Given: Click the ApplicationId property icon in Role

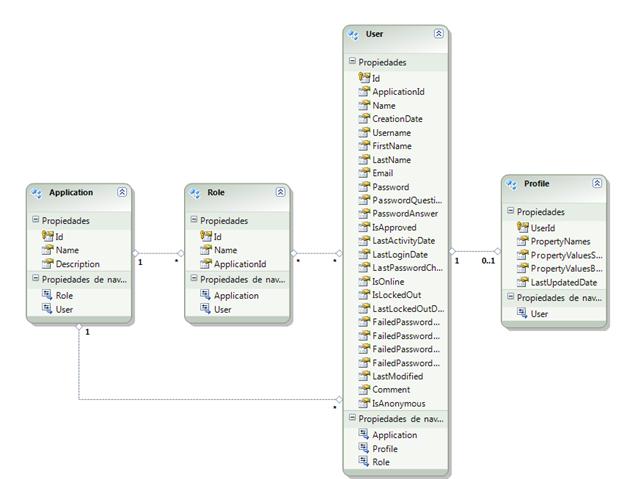Looking at the screenshot, I should [206, 263].
